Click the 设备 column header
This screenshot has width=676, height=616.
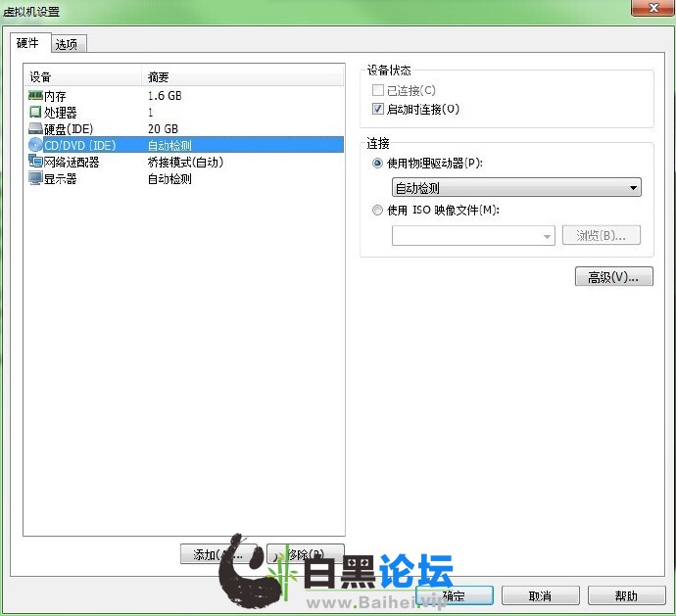[82, 76]
